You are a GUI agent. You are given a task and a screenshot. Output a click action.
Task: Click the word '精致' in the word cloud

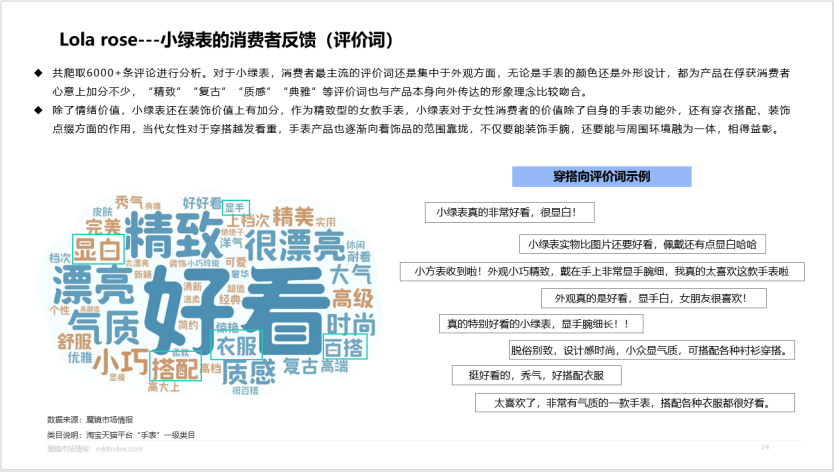(173, 234)
